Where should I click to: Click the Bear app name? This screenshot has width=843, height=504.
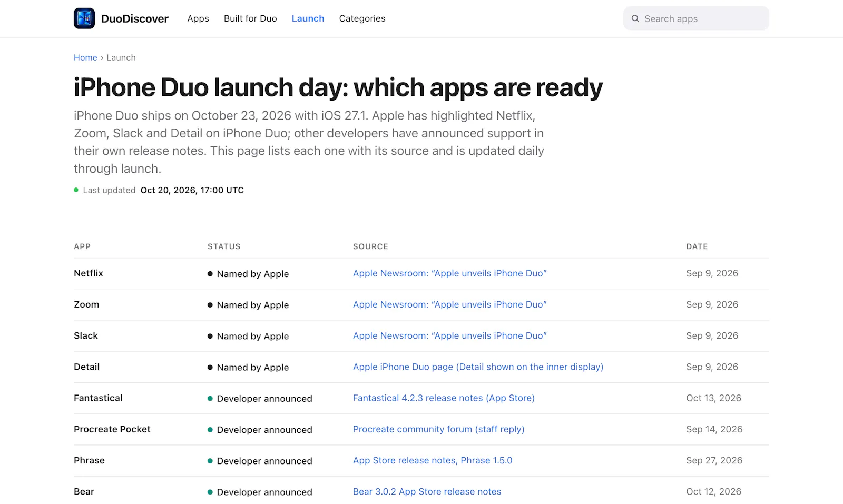click(84, 491)
